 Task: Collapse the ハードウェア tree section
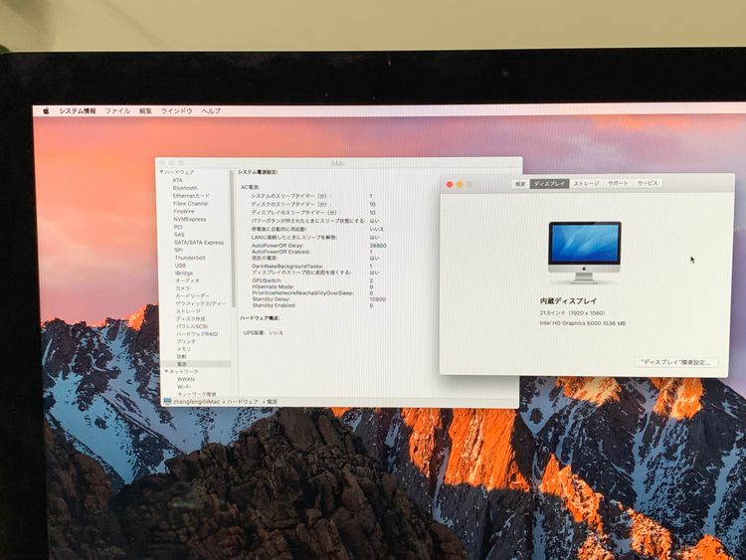[161, 172]
